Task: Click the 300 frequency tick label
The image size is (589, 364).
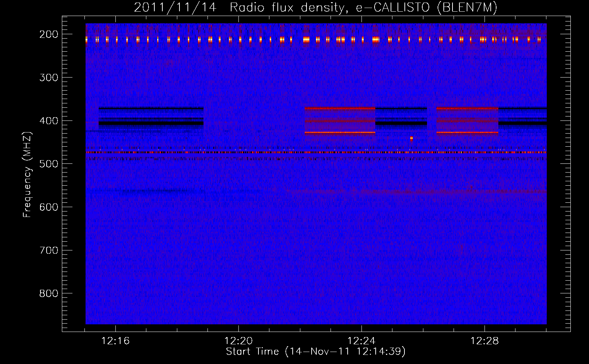Action: click(x=49, y=78)
